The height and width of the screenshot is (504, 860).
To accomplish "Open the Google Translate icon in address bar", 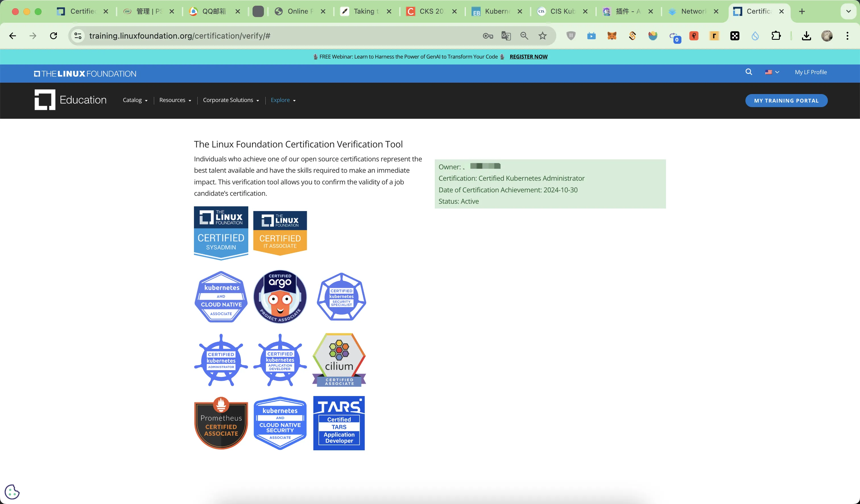I will tap(506, 36).
